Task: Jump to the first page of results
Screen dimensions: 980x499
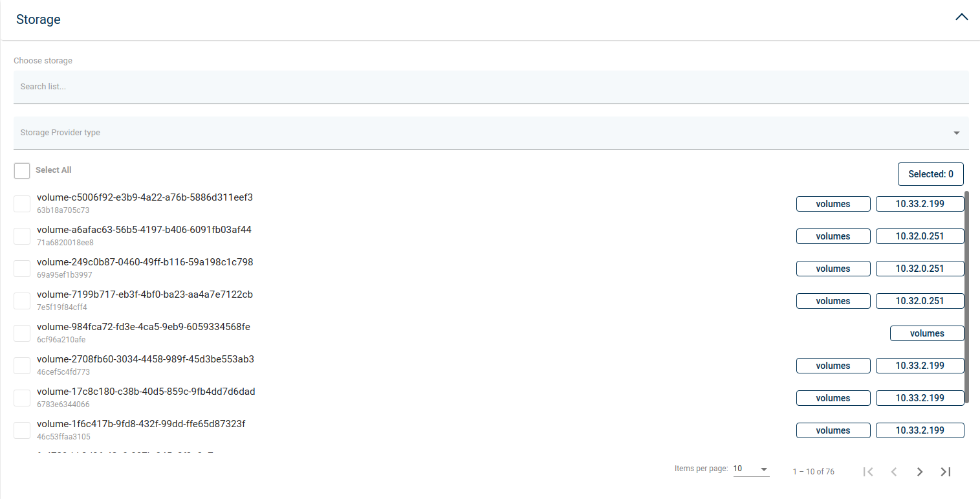Action: coord(868,472)
